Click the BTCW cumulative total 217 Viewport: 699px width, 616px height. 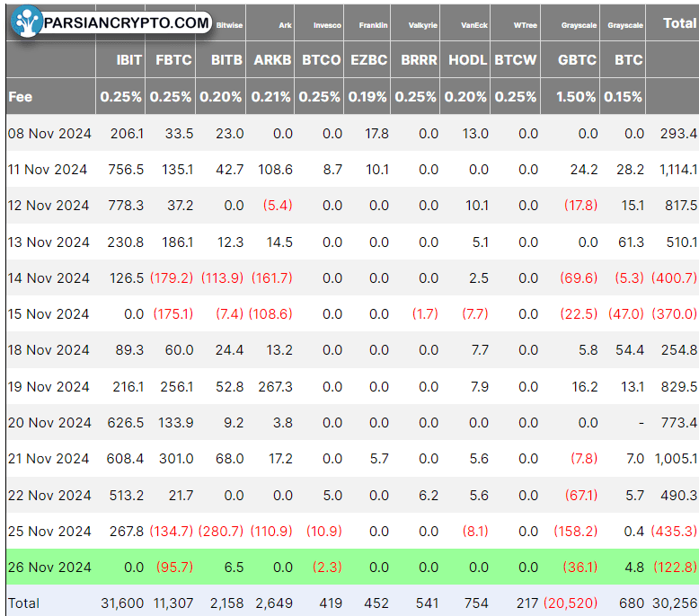[x=527, y=603]
